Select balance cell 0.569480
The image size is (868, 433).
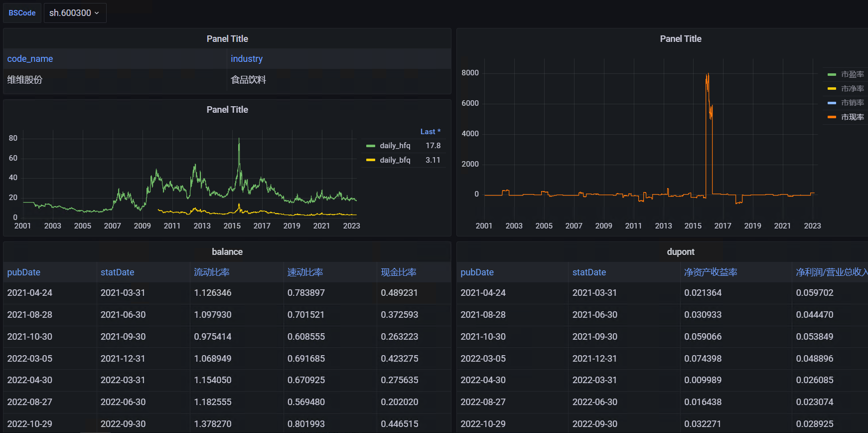[x=330, y=402]
